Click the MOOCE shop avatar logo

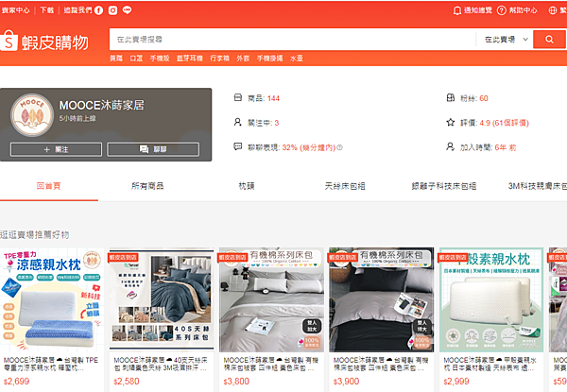(x=32, y=115)
